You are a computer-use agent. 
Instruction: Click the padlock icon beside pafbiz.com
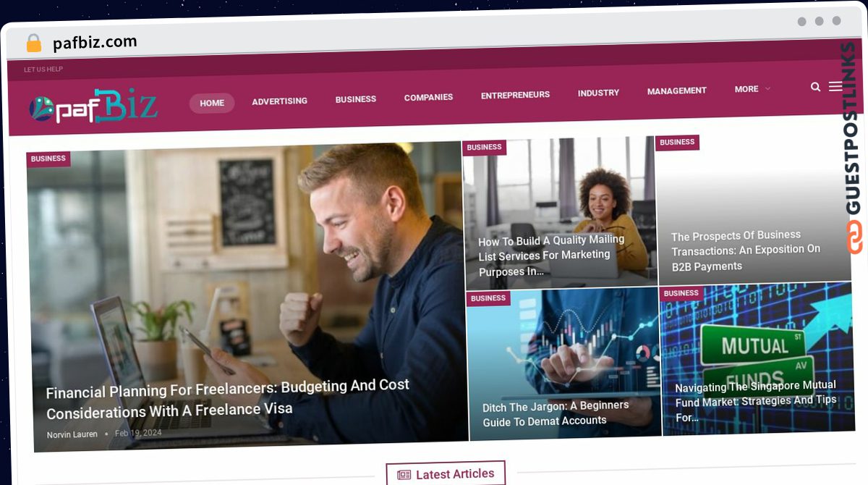click(x=33, y=43)
